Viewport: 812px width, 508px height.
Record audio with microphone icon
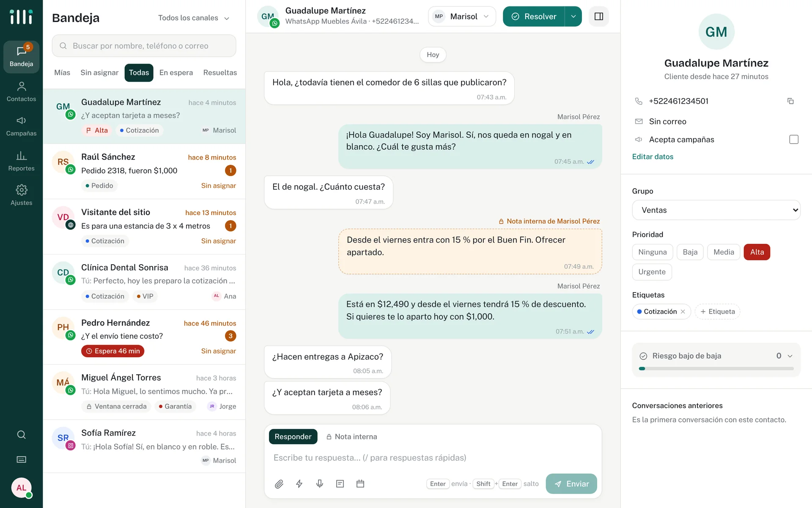tap(320, 484)
